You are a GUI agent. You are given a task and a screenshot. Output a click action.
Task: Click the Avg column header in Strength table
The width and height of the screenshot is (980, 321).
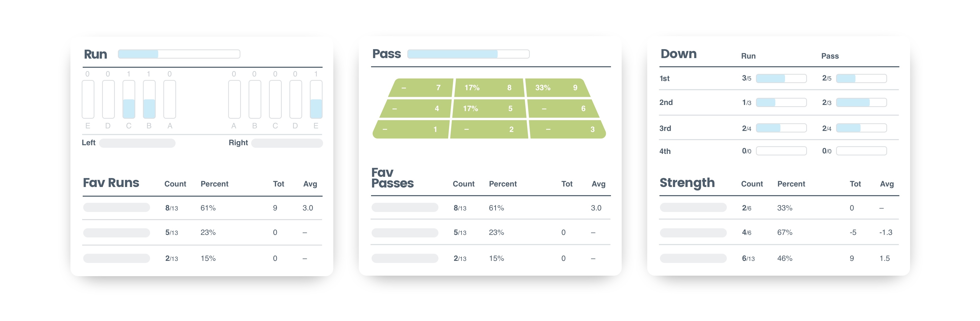point(886,184)
